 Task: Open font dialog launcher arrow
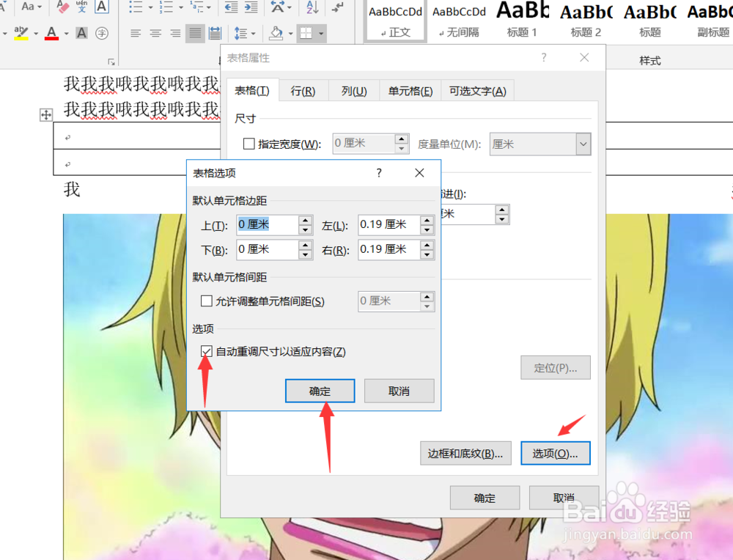coord(111,62)
